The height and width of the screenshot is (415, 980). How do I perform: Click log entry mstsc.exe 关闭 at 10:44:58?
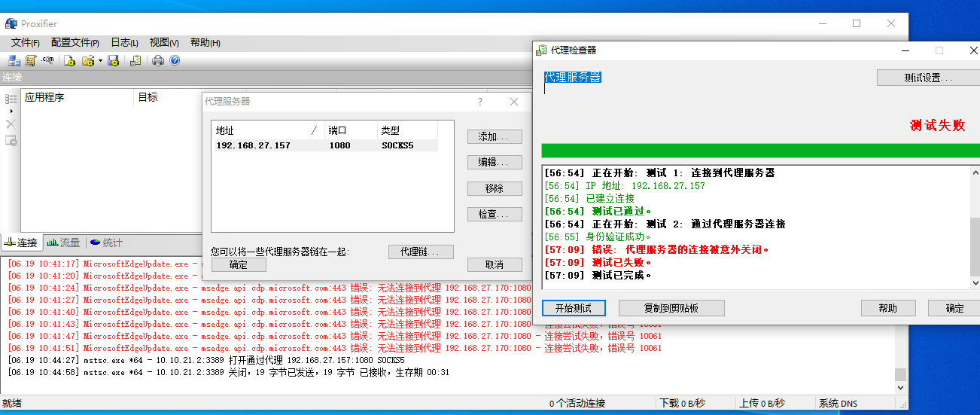[228, 372]
